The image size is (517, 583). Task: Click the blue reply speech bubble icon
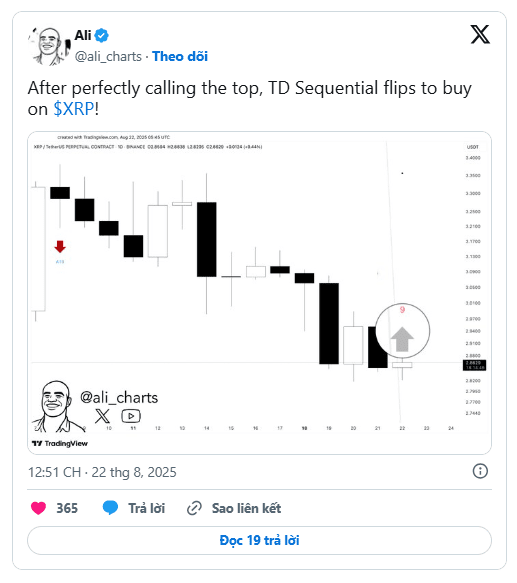point(110,508)
